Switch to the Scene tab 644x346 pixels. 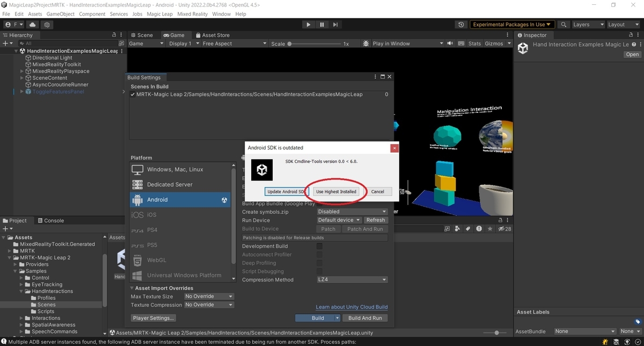141,35
